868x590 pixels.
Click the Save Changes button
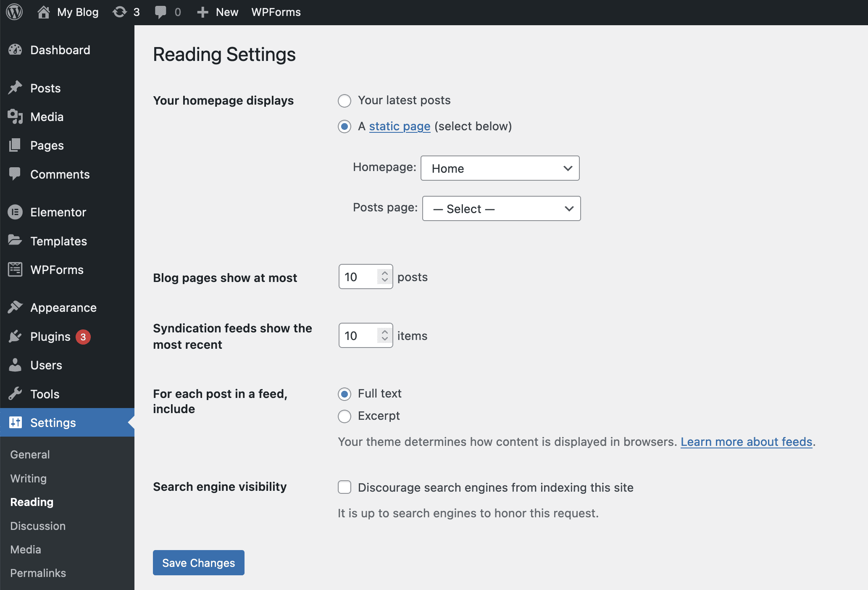pyautogui.click(x=198, y=563)
